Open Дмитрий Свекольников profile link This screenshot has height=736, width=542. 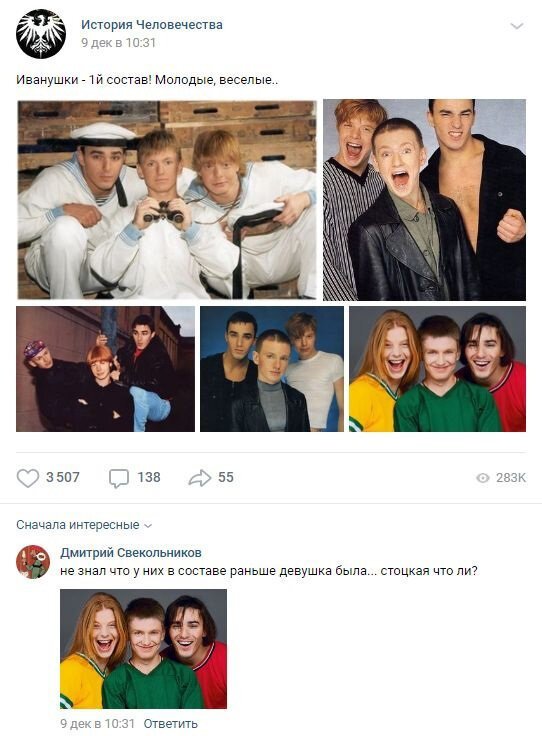[131, 552]
